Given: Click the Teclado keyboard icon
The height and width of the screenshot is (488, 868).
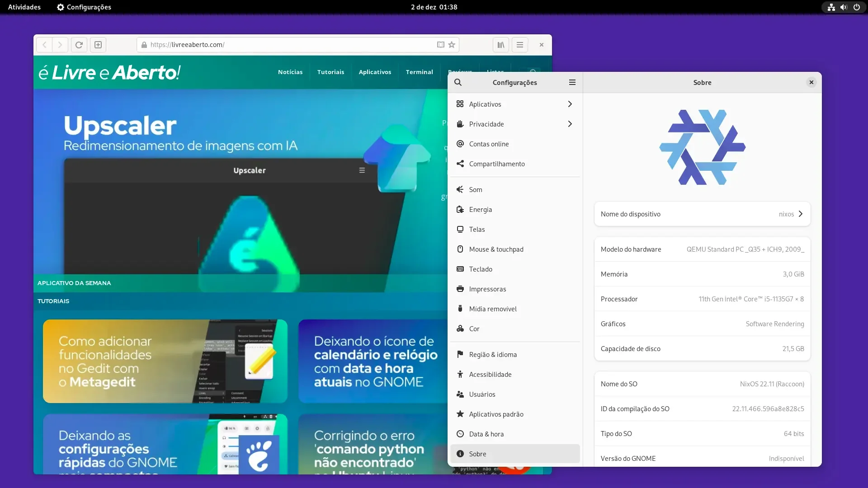Looking at the screenshot, I should [460, 269].
